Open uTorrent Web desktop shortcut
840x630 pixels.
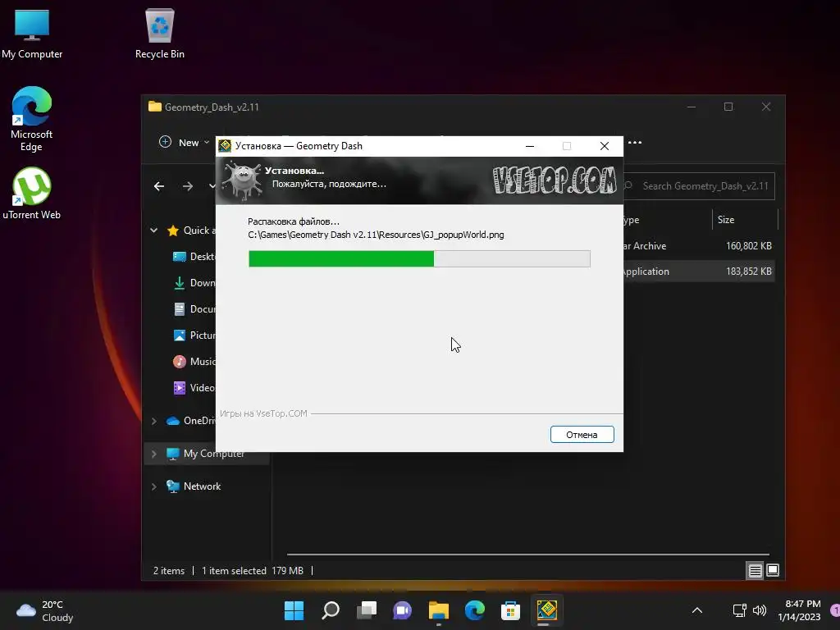coord(32,194)
